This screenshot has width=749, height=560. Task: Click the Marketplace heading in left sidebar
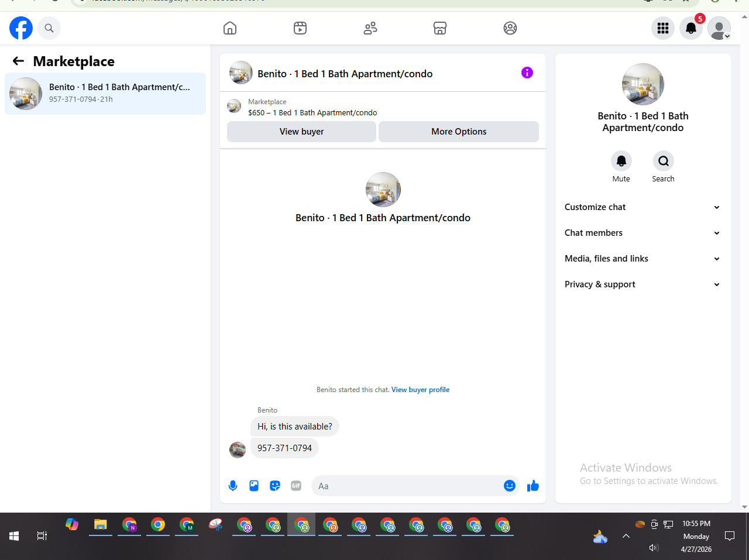[x=74, y=61]
